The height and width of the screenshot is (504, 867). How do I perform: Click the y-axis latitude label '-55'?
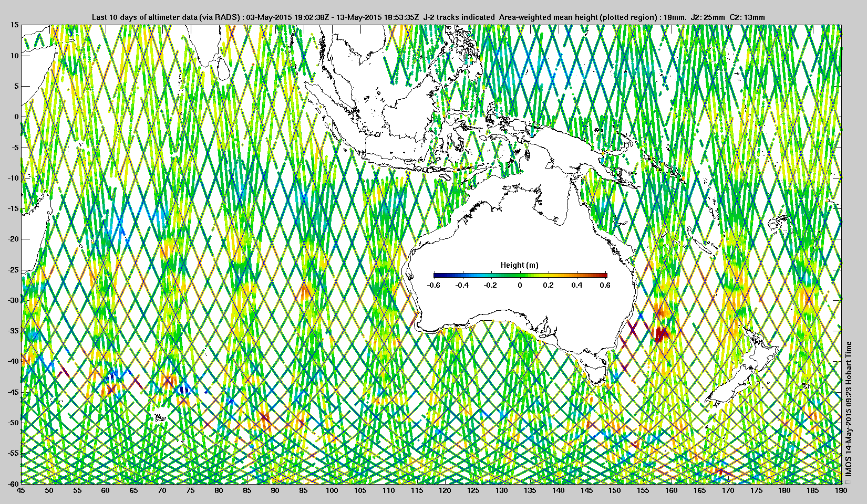coord(13,453)
